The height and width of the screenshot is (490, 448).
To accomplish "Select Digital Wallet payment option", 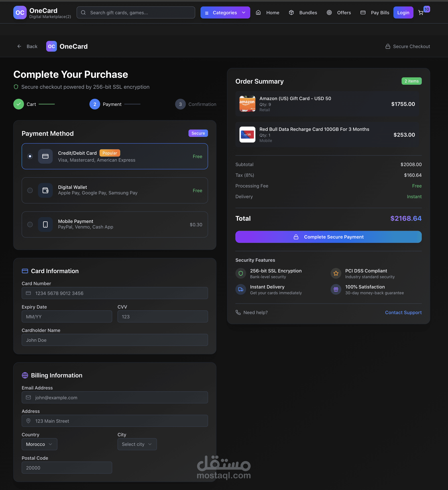I will 30,190.
